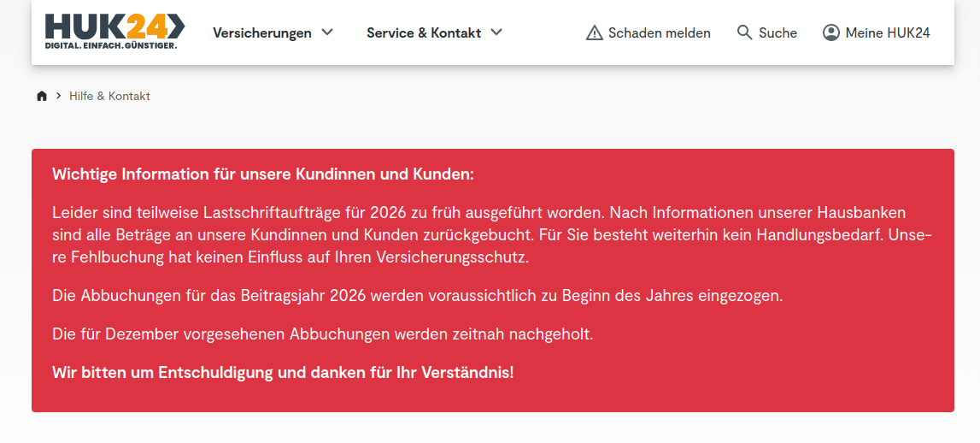
Task: Open the Service & Kontakt menu label
Action: coord(423,32)
